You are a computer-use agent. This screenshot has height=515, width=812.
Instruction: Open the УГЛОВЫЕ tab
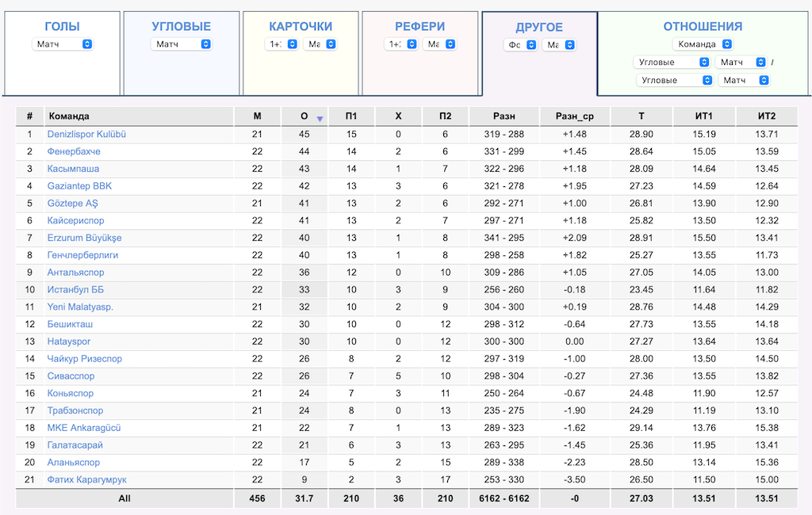(182, 26)
